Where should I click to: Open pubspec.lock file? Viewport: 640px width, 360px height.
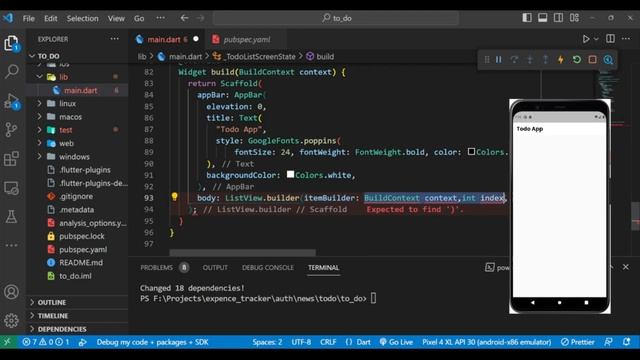click(82, 236)
